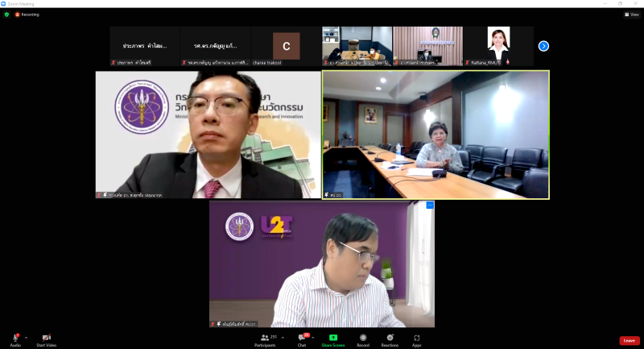The height and width of the screenshot is (349, 644).
Task: Open the Chat panel
Action: (x=302, y=338)
